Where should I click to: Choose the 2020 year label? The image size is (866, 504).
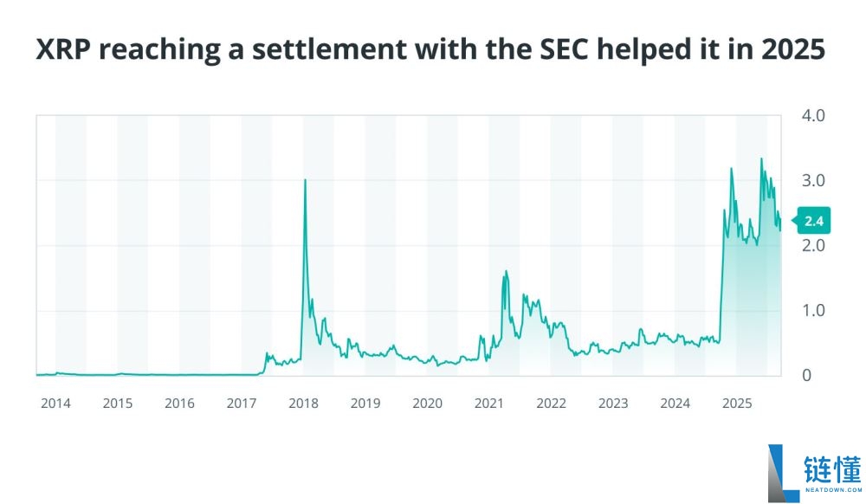pyautogui.click(x=427, y=404)
